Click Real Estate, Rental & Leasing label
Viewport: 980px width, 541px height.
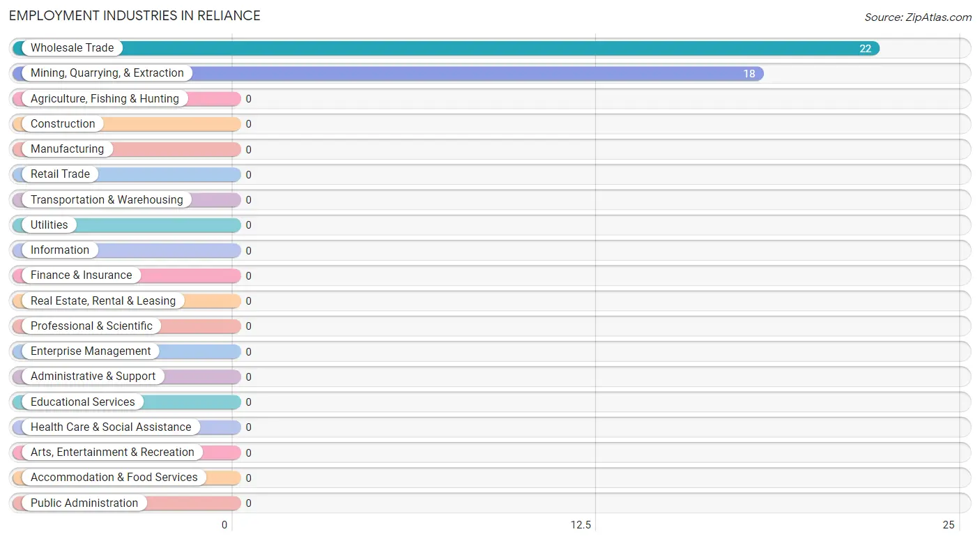(103, 301)
